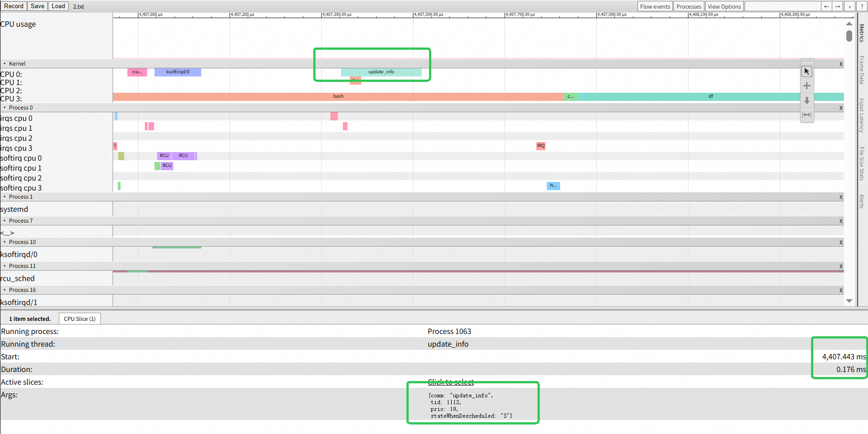Go to next search result arrow
Image resolution: width=868 pixels, height=434 pixels.
(x=838, y=6)
